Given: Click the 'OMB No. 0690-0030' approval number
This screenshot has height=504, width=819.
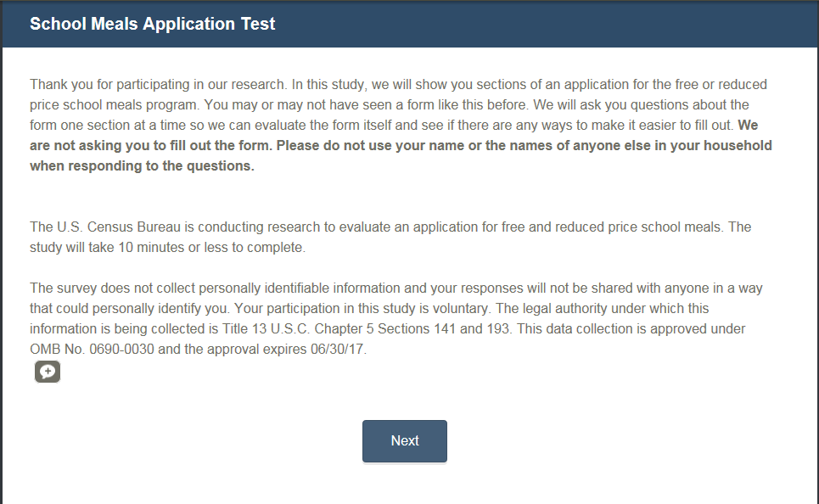Looking at the screenshot, I should tap(85, 349).
